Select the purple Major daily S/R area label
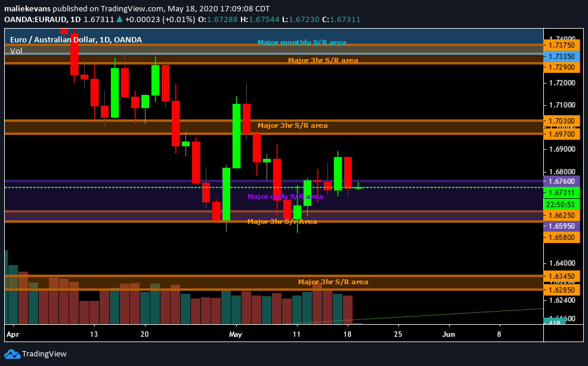 (x=285, y=196)
